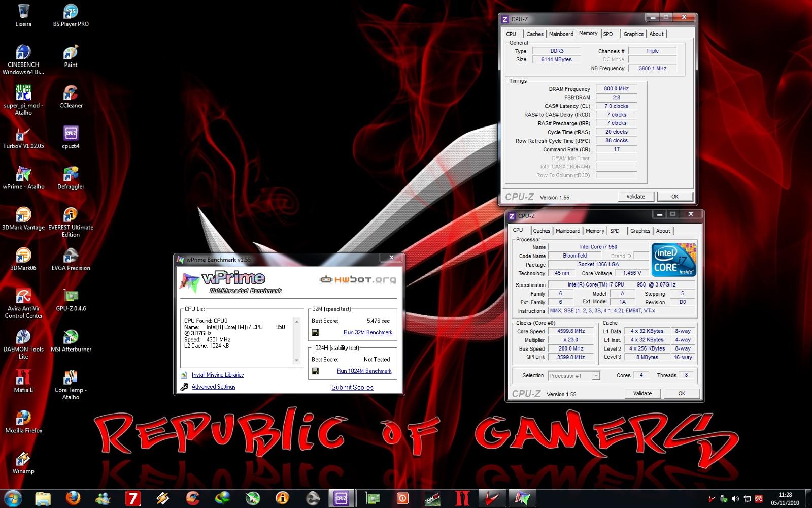Launch the Core Temp - Atalho shortcut
The image size is (812, 508).
[x=71, y=385]
